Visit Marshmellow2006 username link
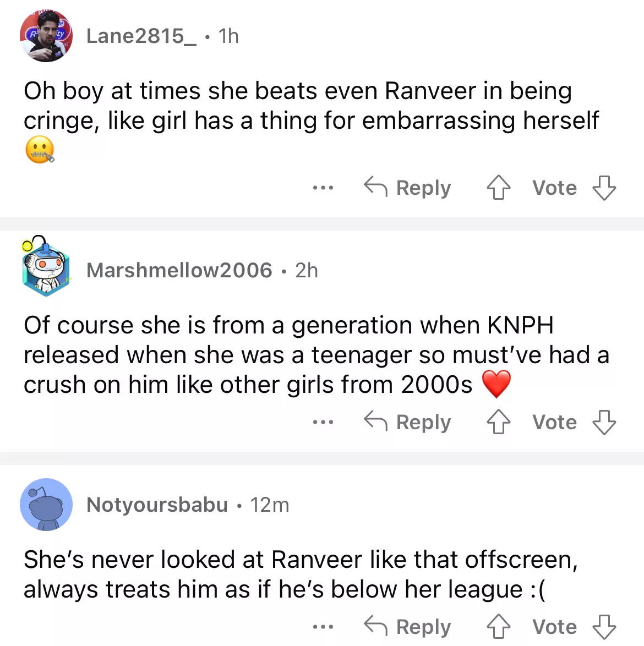644x646 pixels. (x=179, y=270)
